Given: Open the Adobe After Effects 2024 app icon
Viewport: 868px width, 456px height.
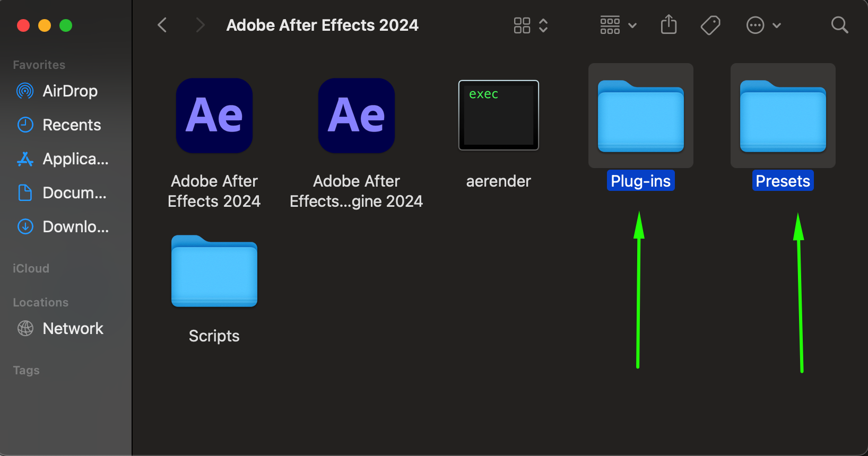Looking at the screenshot, I should (x=214, y=116).
